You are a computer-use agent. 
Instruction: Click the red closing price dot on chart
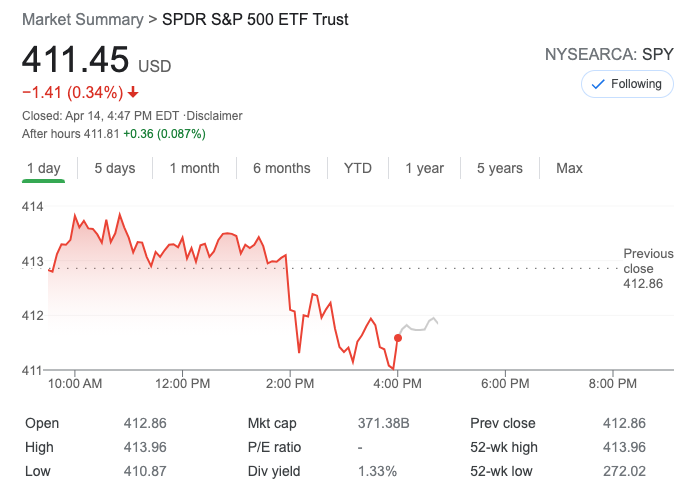398,338
